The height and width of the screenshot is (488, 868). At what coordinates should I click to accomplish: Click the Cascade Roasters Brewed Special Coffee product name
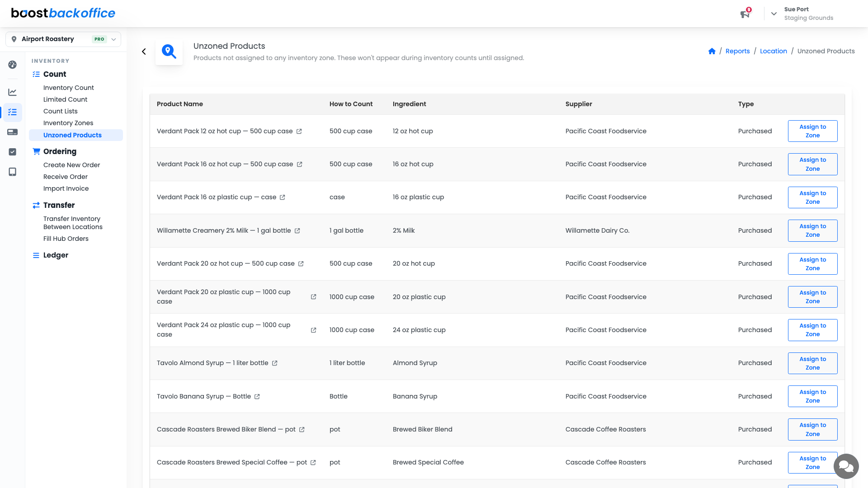coord(231,462)
